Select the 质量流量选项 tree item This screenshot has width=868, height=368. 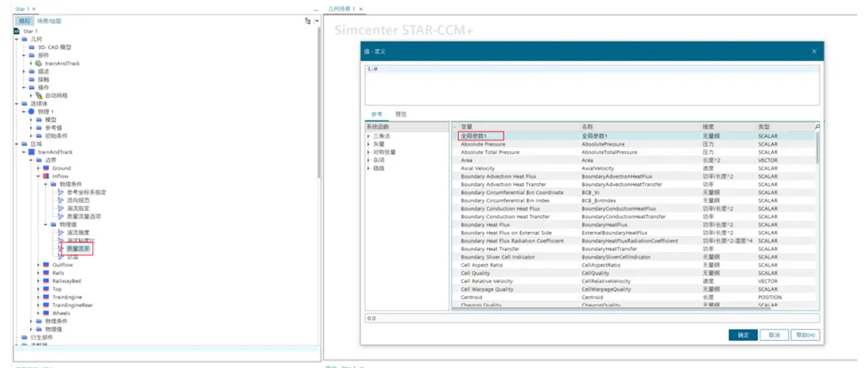pyautogui.click(x=84, y=217)
